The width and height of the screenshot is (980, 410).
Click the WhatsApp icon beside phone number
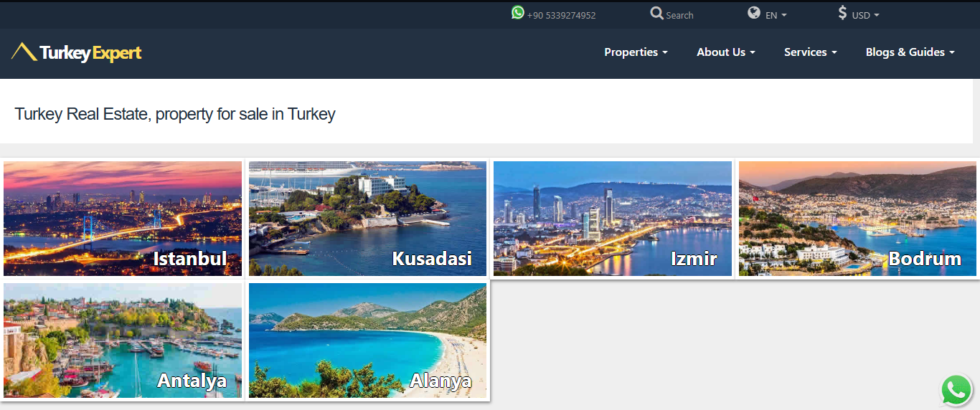tap(518, 13)
